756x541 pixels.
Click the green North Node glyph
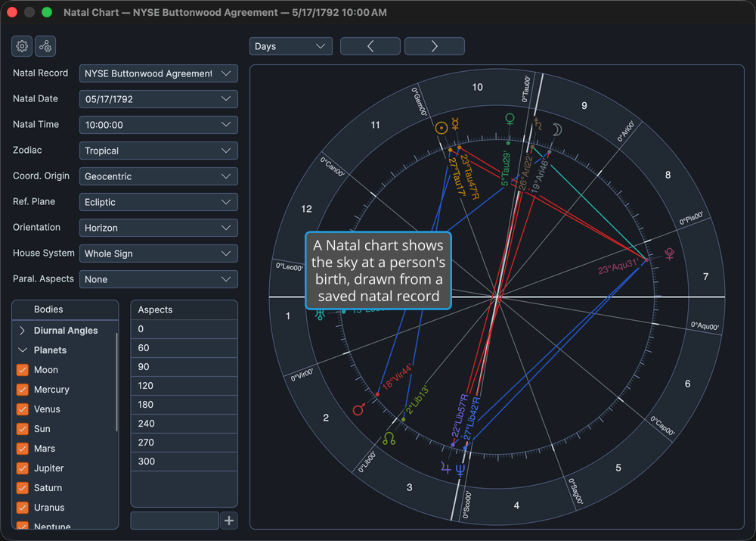tap(389, 439)
